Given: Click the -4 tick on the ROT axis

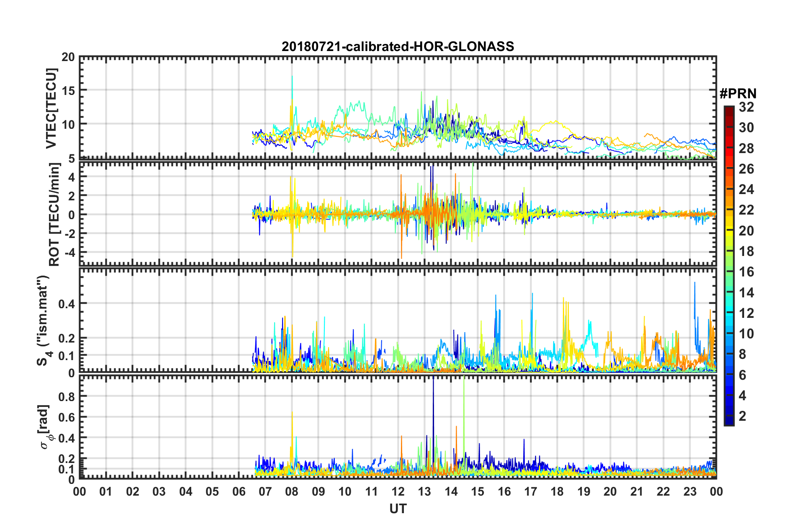Looking at the screenshot, I should pos(69,253).
